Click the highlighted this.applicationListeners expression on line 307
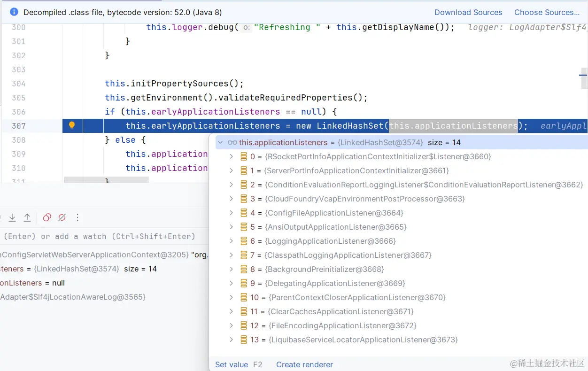 click(453, 126)
